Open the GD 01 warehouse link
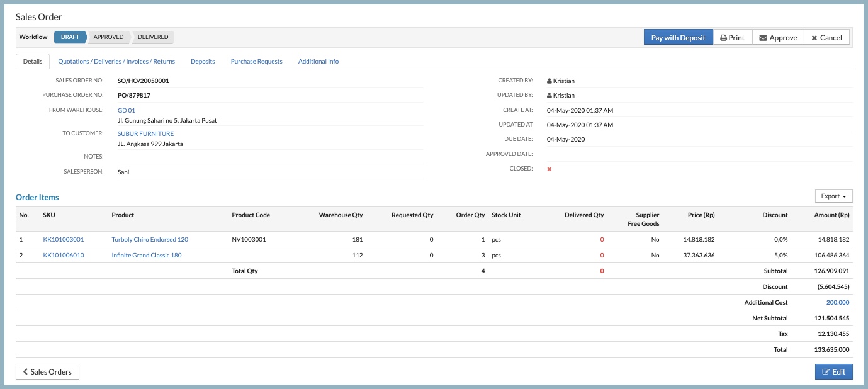 click(x=127, y=111)
